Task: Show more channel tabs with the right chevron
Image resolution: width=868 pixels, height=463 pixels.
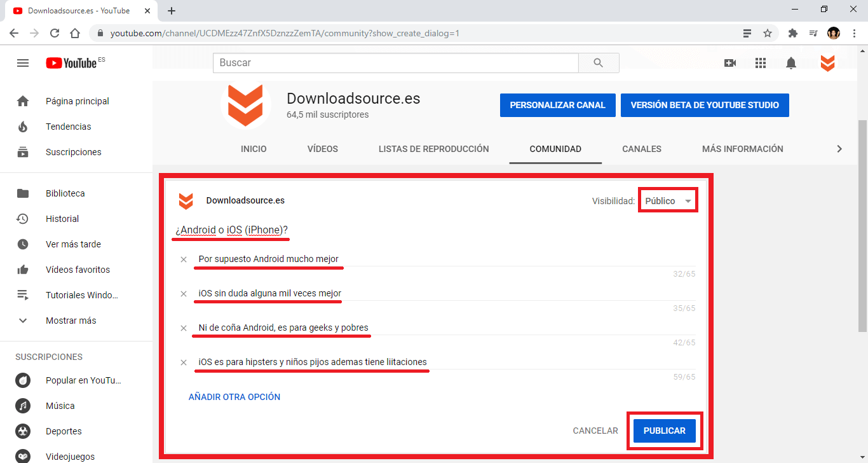Action: point(839,149)
